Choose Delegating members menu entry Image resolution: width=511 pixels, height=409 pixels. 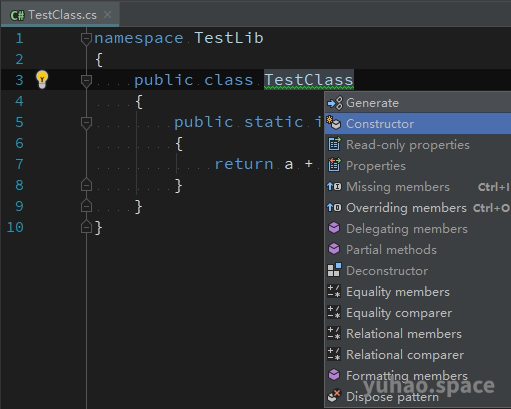click(x=418, y=229)
